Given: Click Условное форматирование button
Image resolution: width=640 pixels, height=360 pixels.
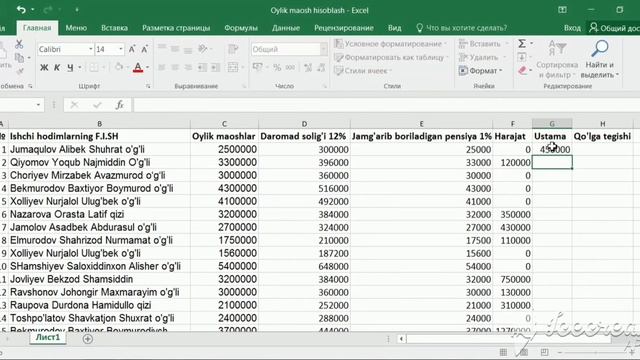Looking at the screenshot, I should [x=390, y=44].
